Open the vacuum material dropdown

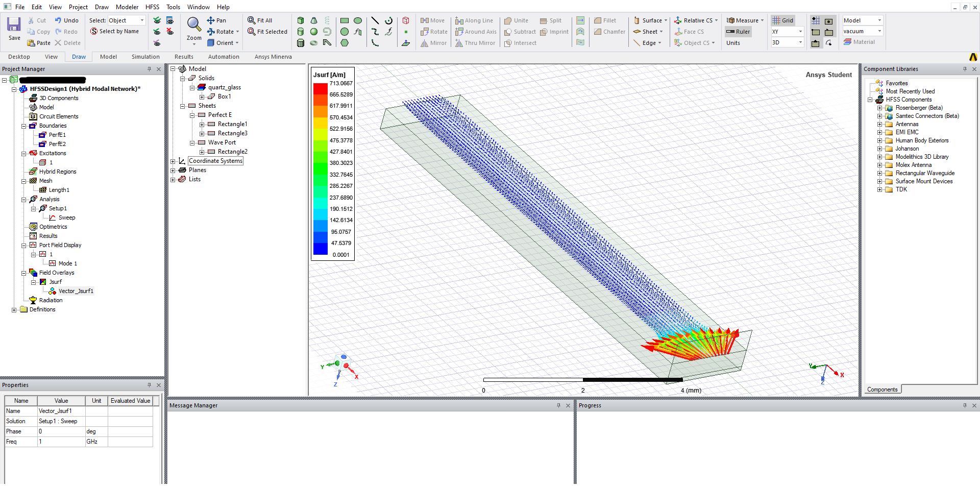pyautogui.click(x=862, y=31)
